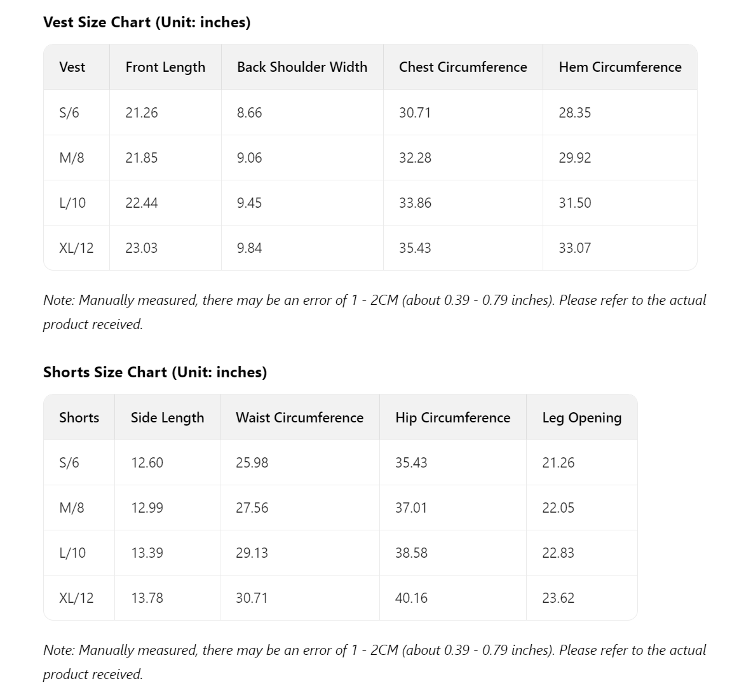This screenshot has width=751, height=700.
Task: Click shorts L/10 leg opening 22.83
Action: point(558,553)
